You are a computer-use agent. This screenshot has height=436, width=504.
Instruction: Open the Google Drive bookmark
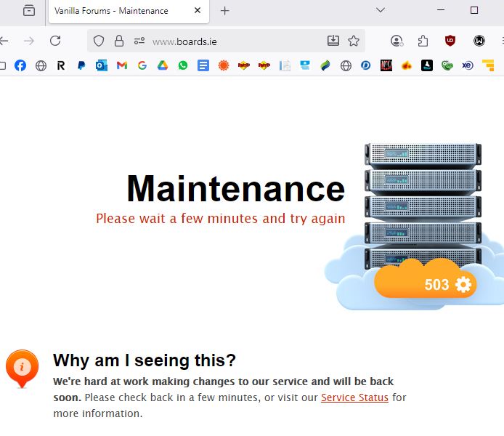[163, 65]
